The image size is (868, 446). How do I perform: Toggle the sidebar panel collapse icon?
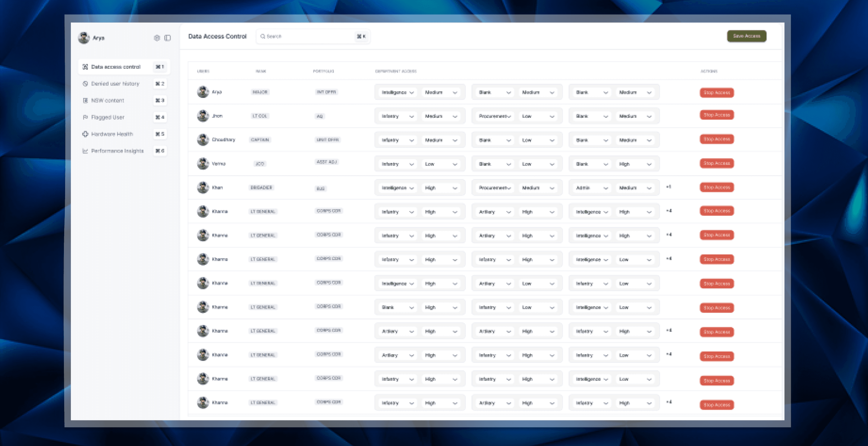point(168,38)
